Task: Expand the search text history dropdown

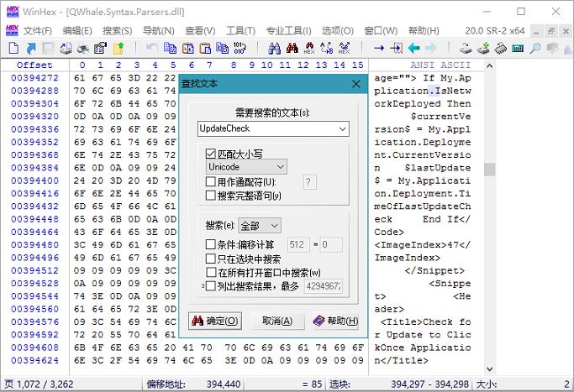Action: 341,129
